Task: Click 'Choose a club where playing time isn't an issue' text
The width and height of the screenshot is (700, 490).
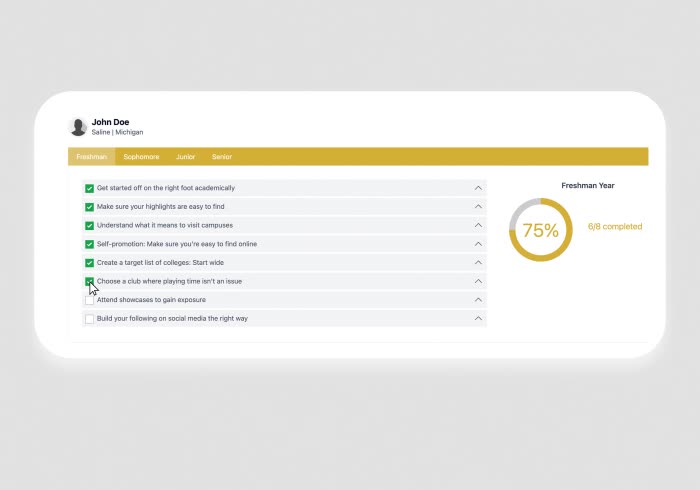Action: click(169, 281)
